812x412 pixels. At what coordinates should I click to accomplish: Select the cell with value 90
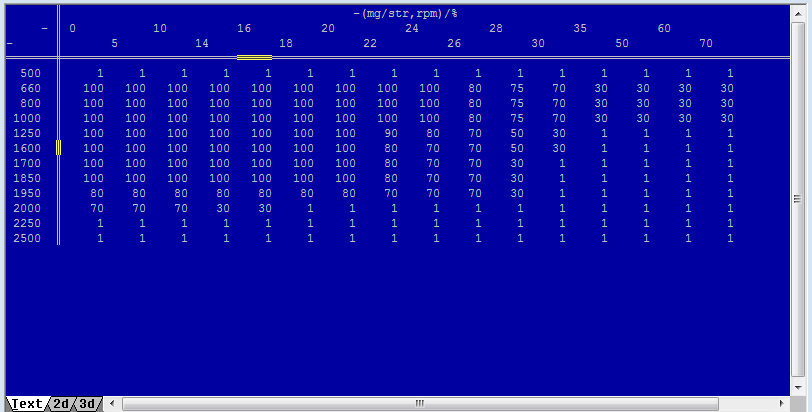click(x=390, y=133)
